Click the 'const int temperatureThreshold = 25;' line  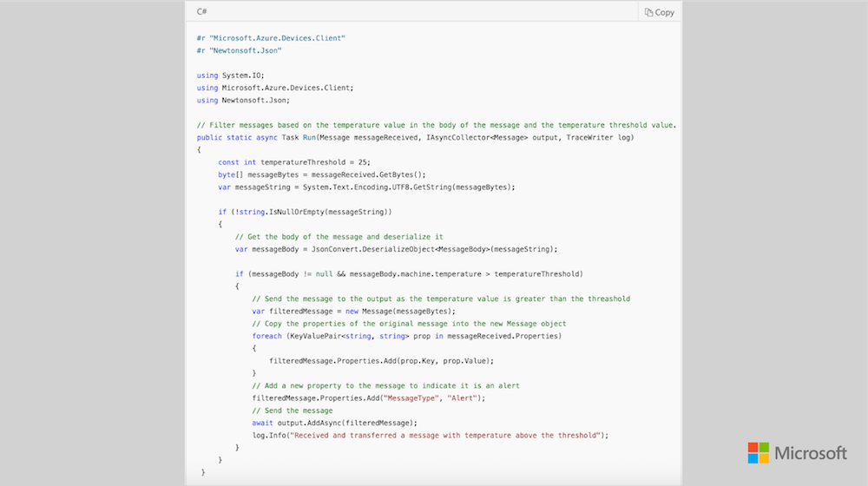[x=294, y=162]
